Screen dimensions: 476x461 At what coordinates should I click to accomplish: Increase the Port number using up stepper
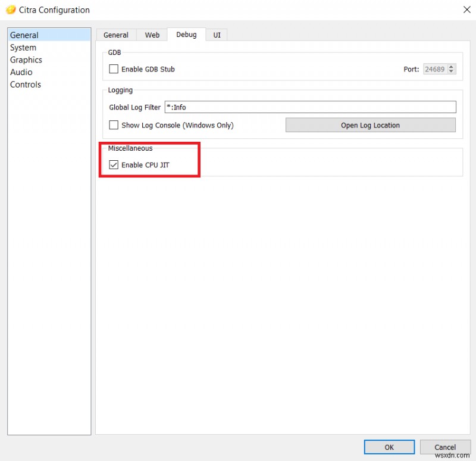[452, 66]
